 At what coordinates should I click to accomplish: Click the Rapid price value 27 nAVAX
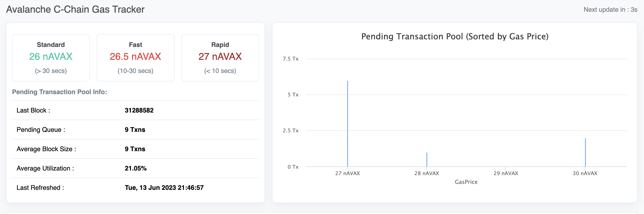220,56
